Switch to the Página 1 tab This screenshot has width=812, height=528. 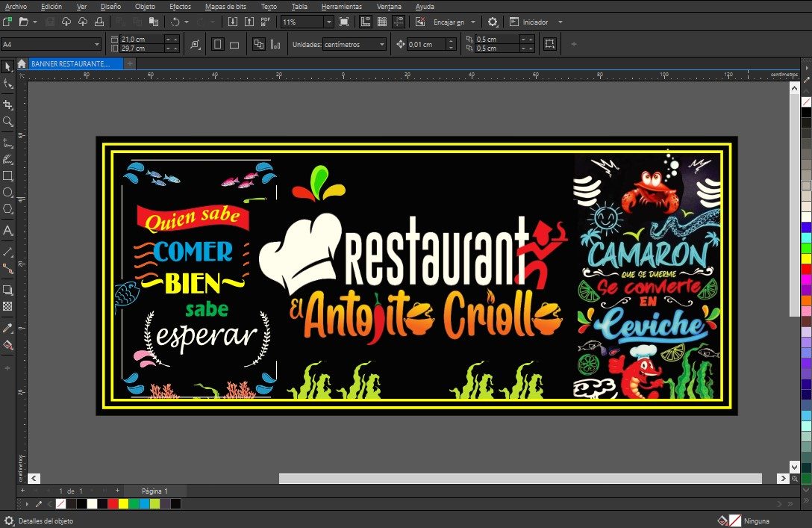[154, 491]
